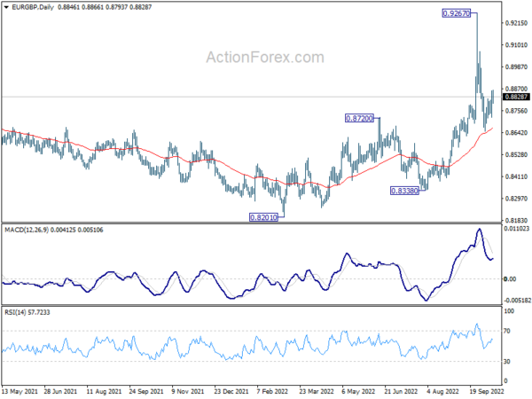532x399 pixels.
Task: Click the 0.83380 low price label
Action: click(404, 191)
